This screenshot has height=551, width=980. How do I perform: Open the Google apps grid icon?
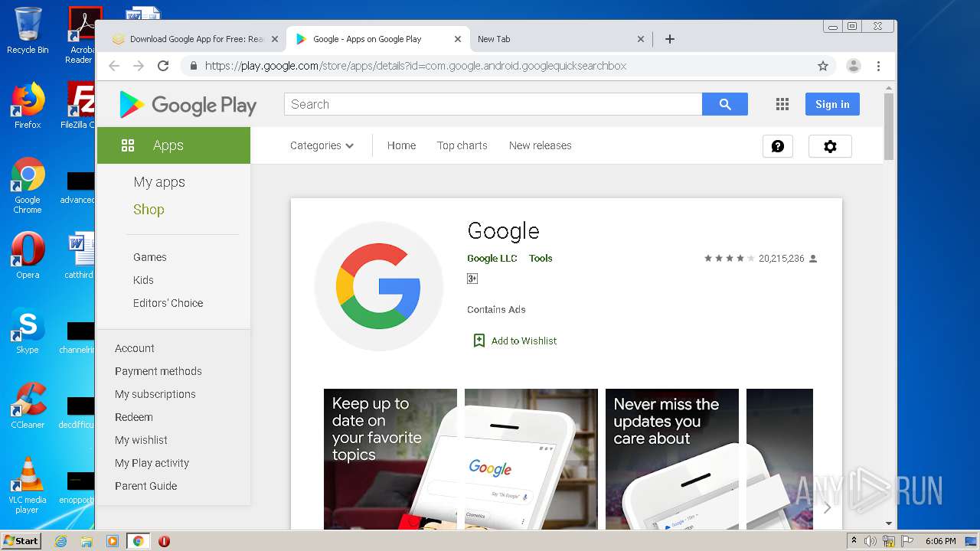click(782, 105)
